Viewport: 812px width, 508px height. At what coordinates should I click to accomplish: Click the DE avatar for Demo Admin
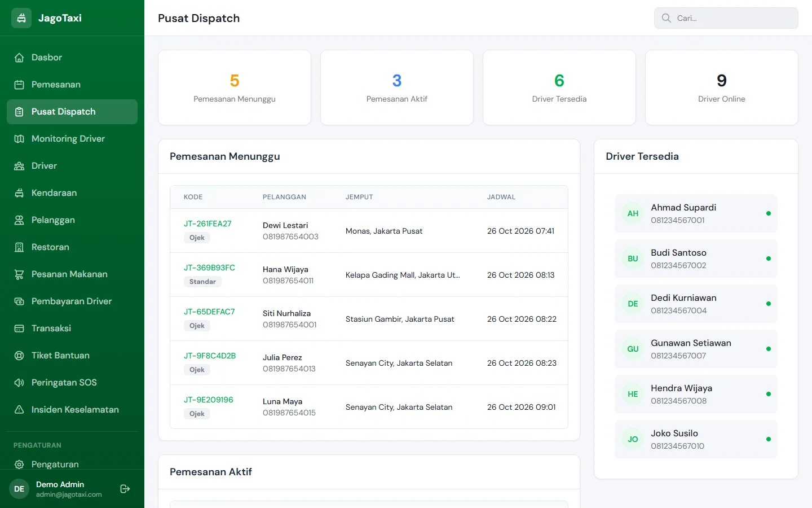(x=19, y=489)
